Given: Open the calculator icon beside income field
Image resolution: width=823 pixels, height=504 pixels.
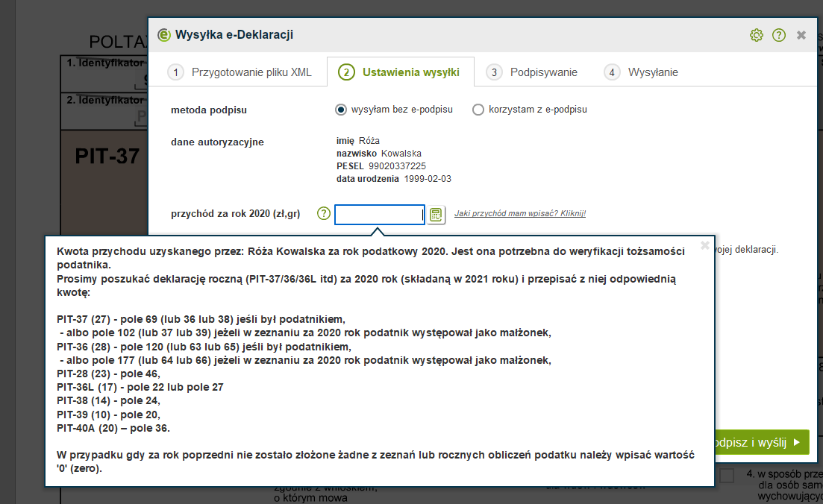Looking at the screenshot, I should pos(436,215).
